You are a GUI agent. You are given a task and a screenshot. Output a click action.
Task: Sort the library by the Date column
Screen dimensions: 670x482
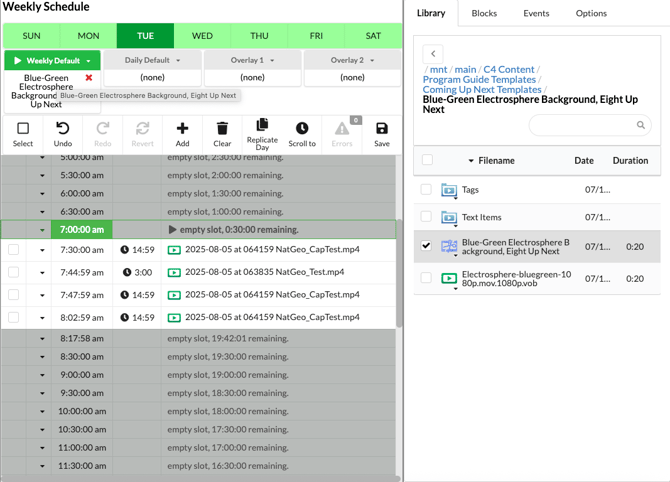pyautogui.click(x=584, y=161)
